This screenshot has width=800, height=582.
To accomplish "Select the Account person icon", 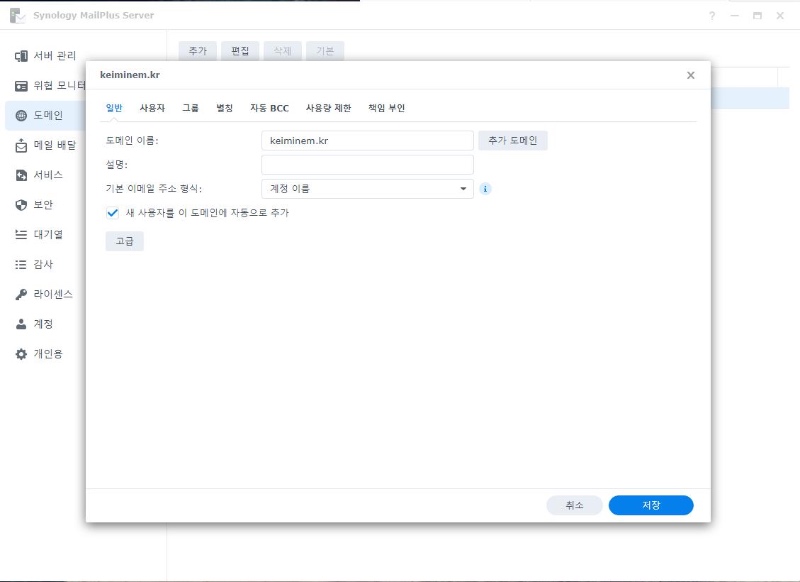I will click(x=21, y=324).
